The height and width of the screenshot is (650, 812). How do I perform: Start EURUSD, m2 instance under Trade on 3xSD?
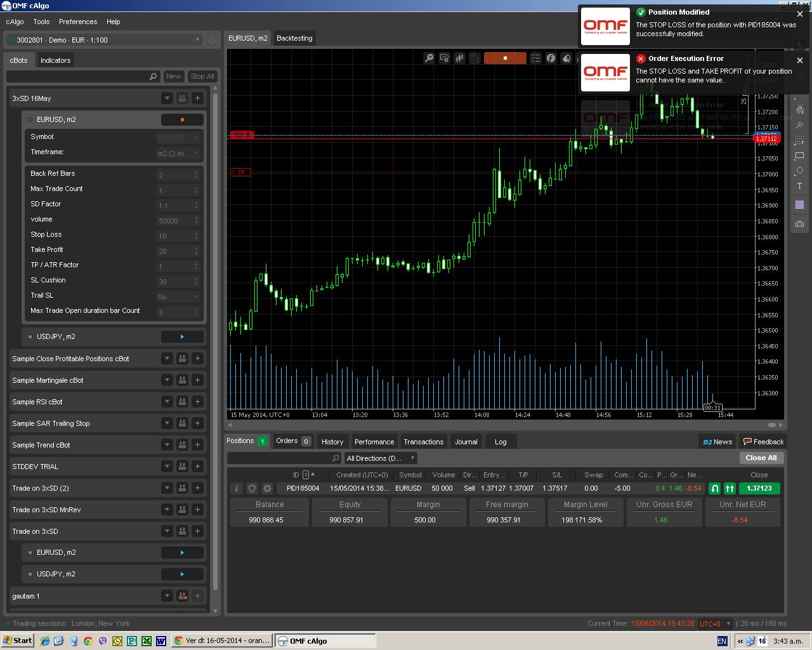[x=182, y=552]
